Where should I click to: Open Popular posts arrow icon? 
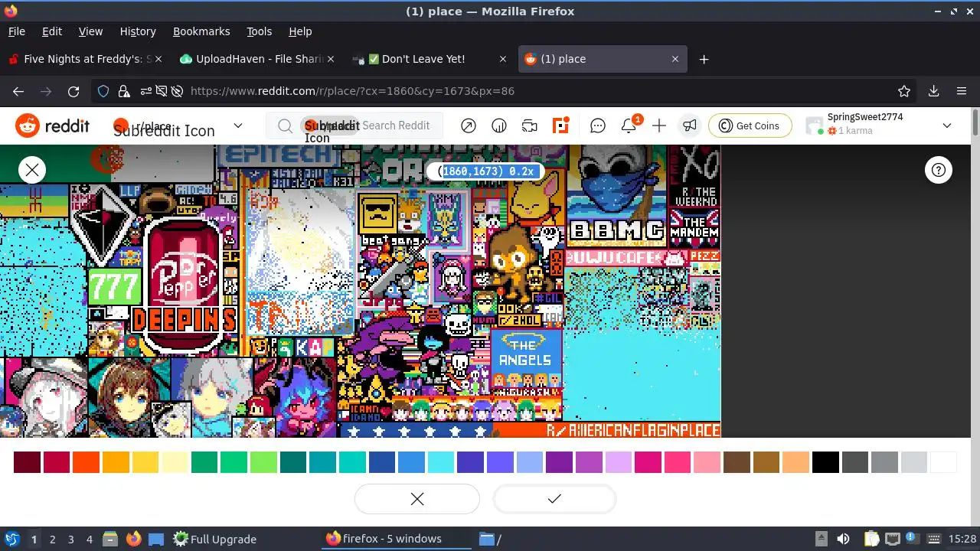coord(469,126)
